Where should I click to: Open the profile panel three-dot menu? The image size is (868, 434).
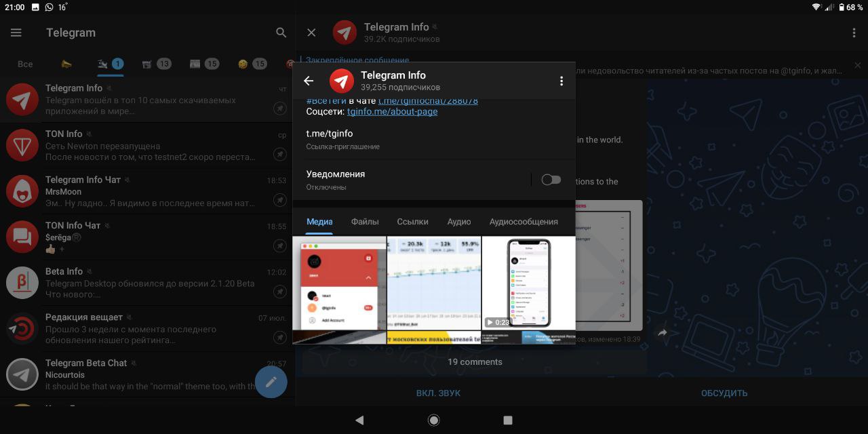(561, 81)
